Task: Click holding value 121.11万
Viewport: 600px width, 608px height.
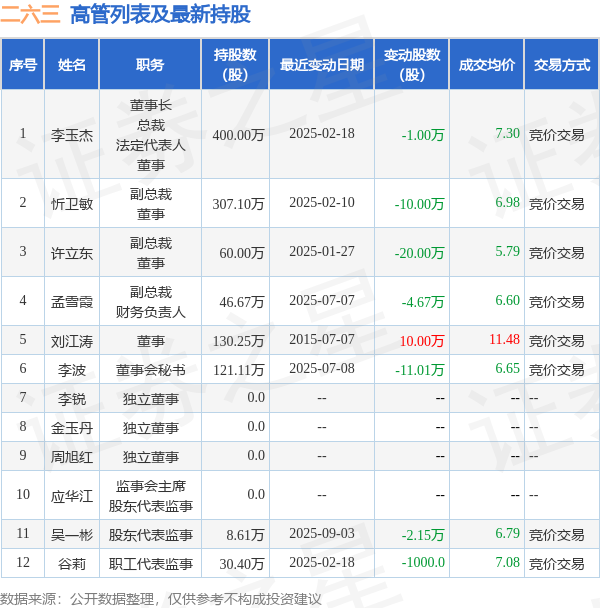Action: (x=238, y=370)
